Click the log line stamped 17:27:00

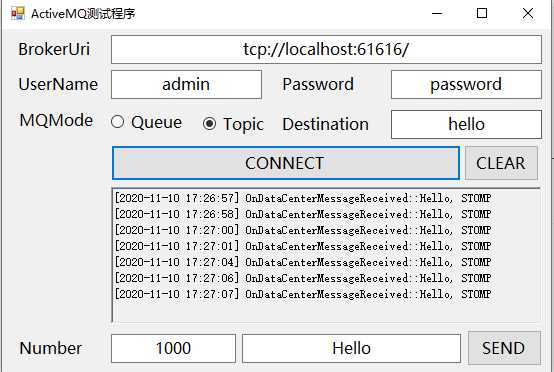point(303,230)
